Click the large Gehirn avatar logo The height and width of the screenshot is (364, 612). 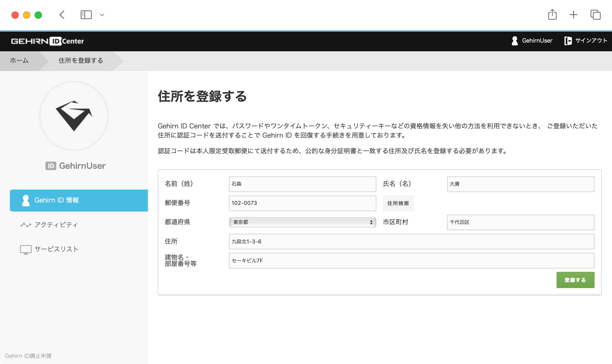coord(74,116)
